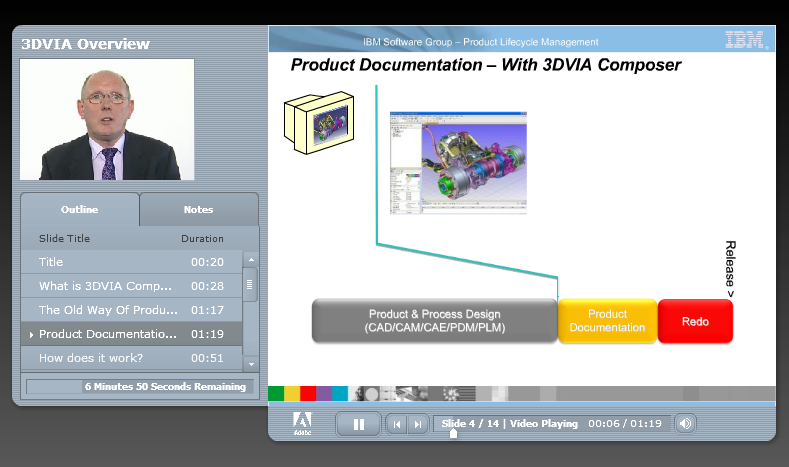Click the IBM logo in slide header
789x467 pixels.
[747, 40]
